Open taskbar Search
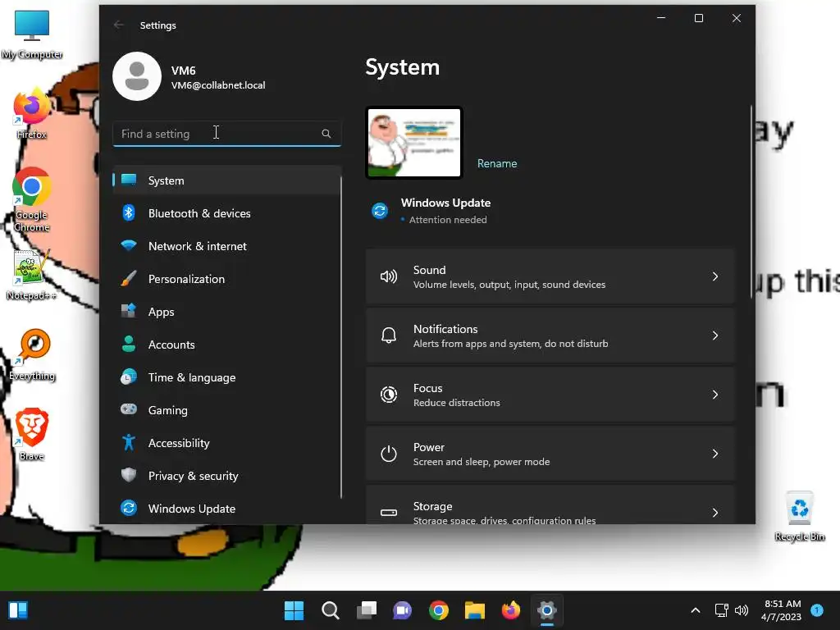The height and width of the screenshot is (630, 840). [330, 610]
